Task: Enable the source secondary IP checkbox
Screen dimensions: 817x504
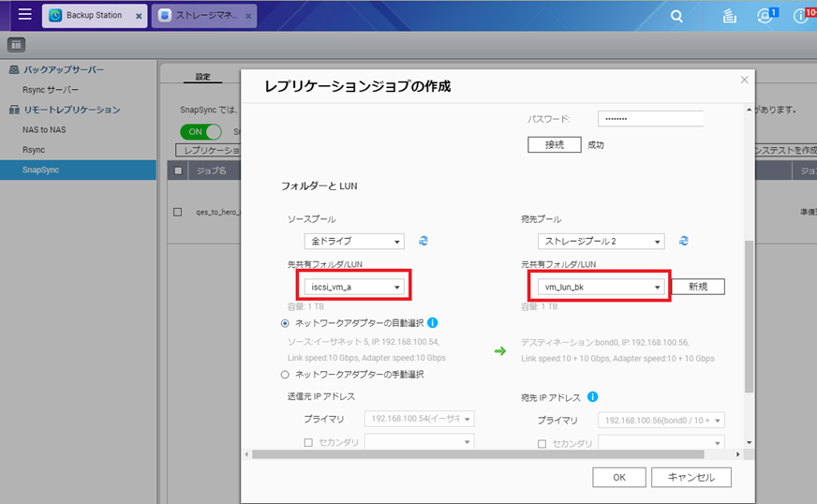Action: 308,443
